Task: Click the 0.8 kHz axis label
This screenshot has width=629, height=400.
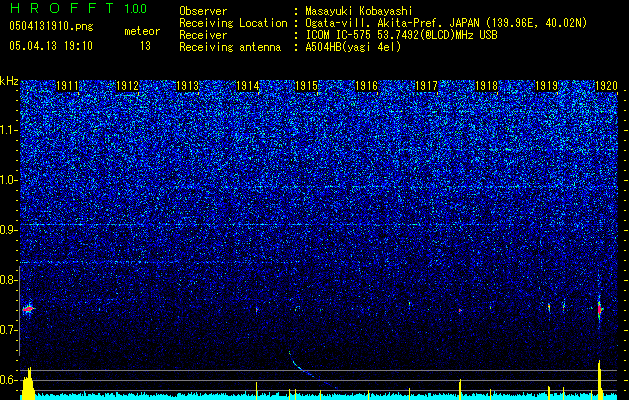Action: click(8, 280)
